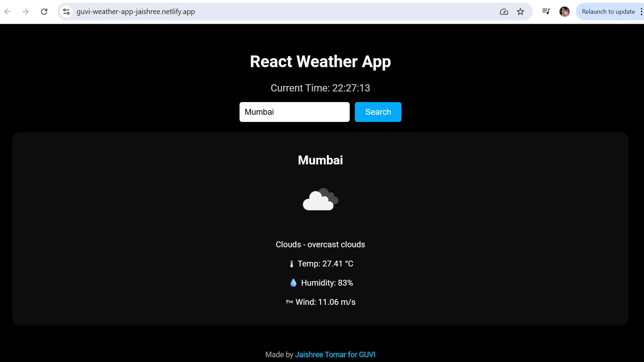Click the URL in the address bar

[x=136, y=12]
